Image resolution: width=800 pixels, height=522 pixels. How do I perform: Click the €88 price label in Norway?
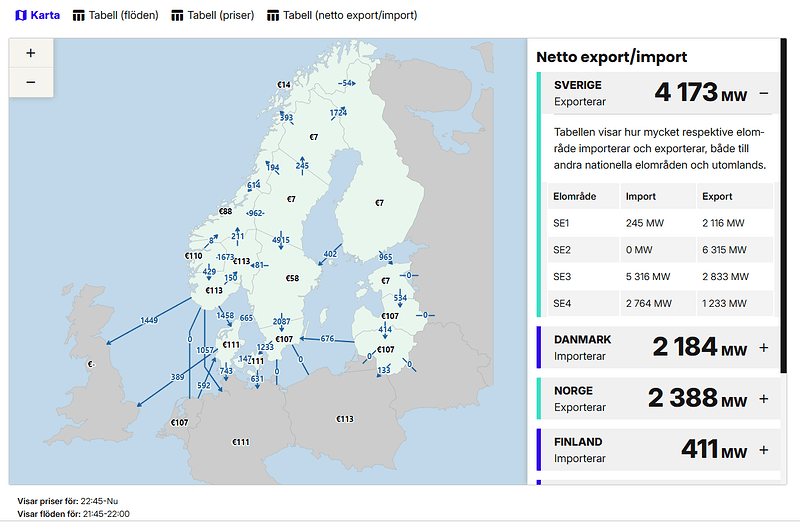pos(226,211)
